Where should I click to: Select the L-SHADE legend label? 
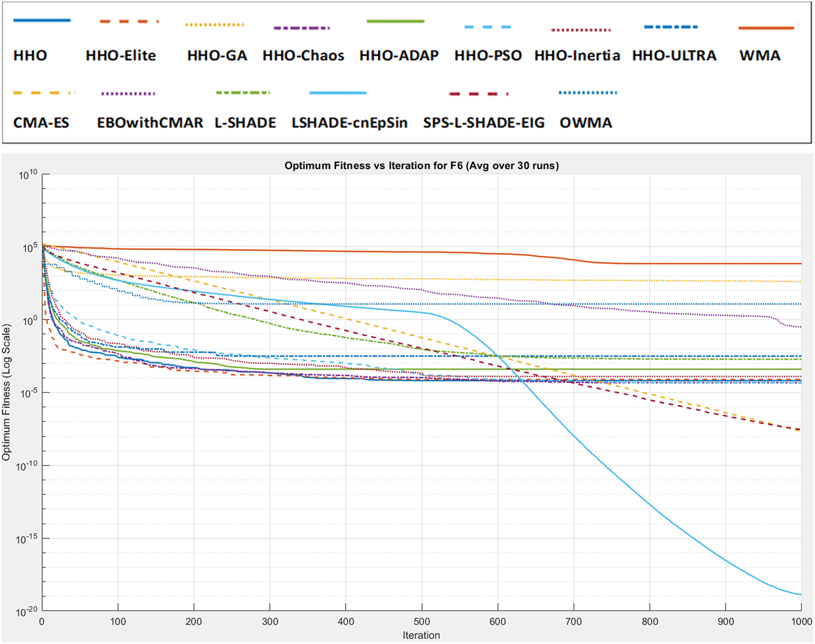245,123
